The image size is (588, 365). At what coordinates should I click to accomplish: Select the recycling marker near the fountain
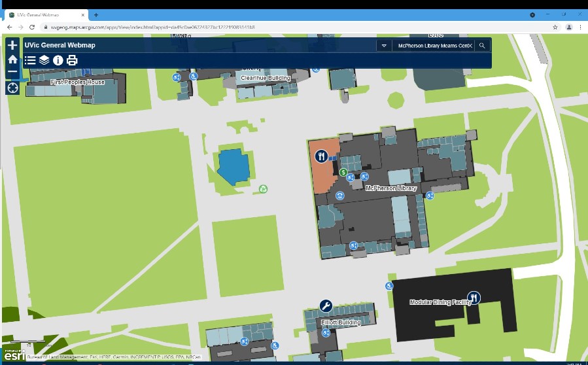263,188
